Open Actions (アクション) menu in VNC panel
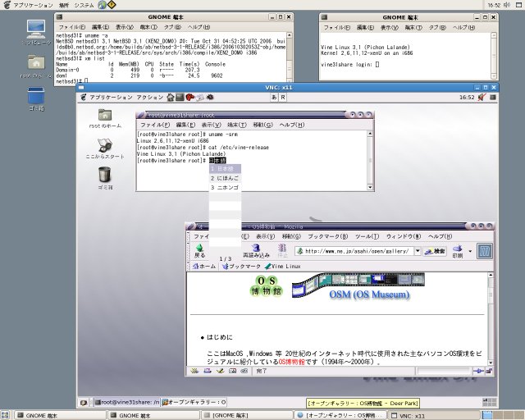 [x=149, y=97]
